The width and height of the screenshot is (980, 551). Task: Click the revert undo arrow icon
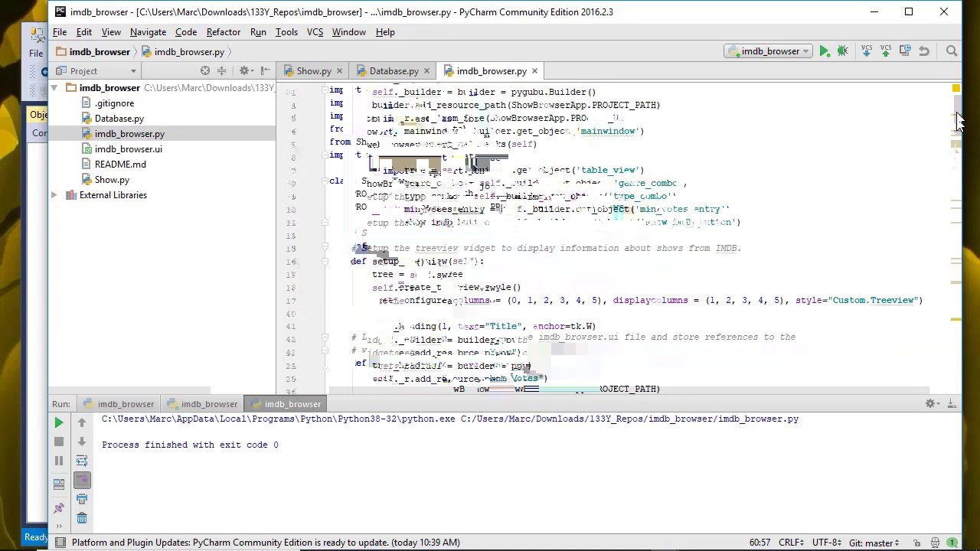point(924,51)
